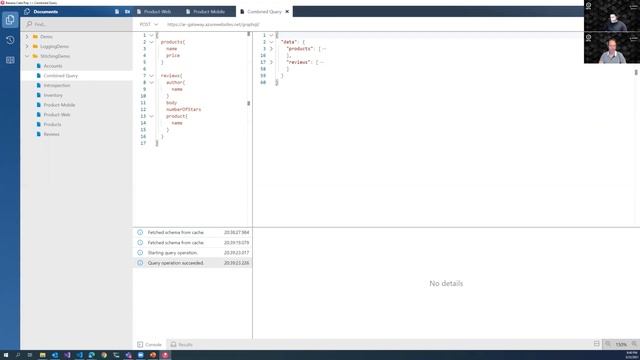Click the 150% zoom level indicator

coord(621,344)
